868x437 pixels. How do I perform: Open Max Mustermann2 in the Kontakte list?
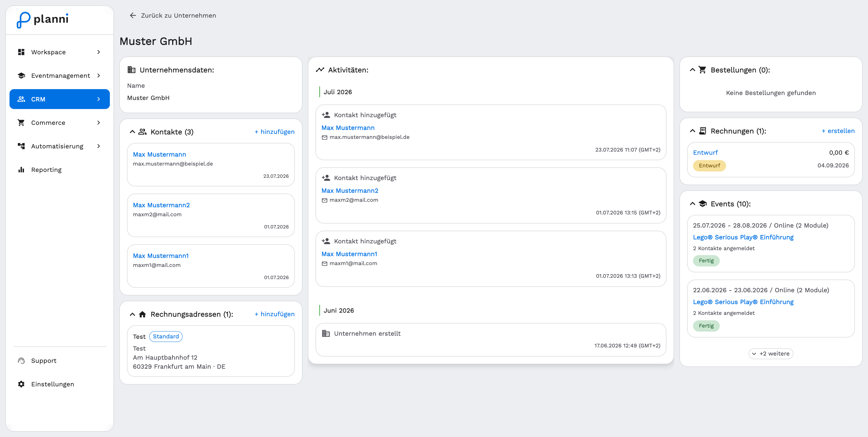tap(161, 205)
